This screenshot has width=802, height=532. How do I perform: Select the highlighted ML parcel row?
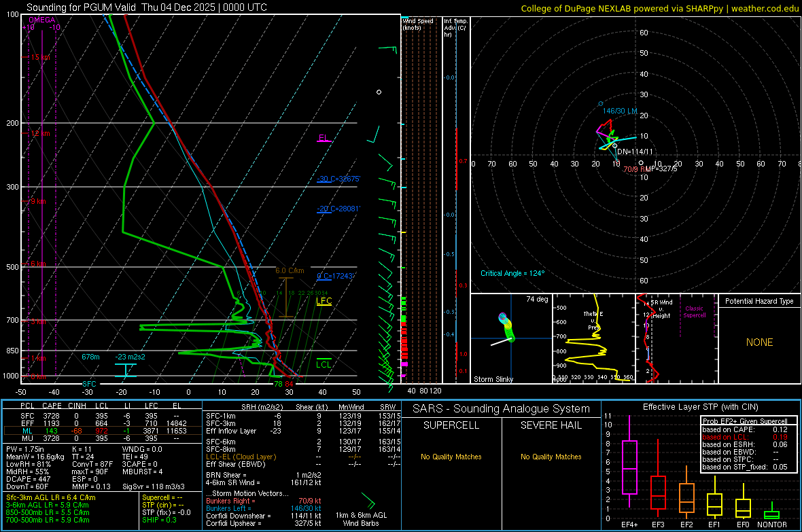pos(103,431)
